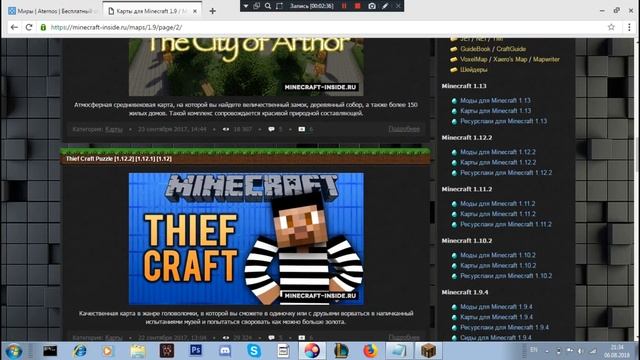640x360 pixels.
Task: Open Ресурспаки для Minecraft 1.12.2
Action: point(506,173)
